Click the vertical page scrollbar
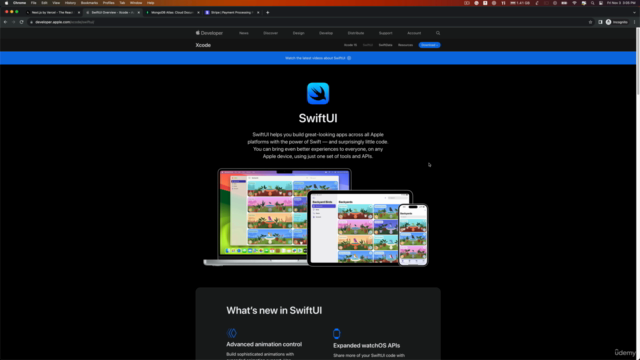 click(x=638, y=61)
